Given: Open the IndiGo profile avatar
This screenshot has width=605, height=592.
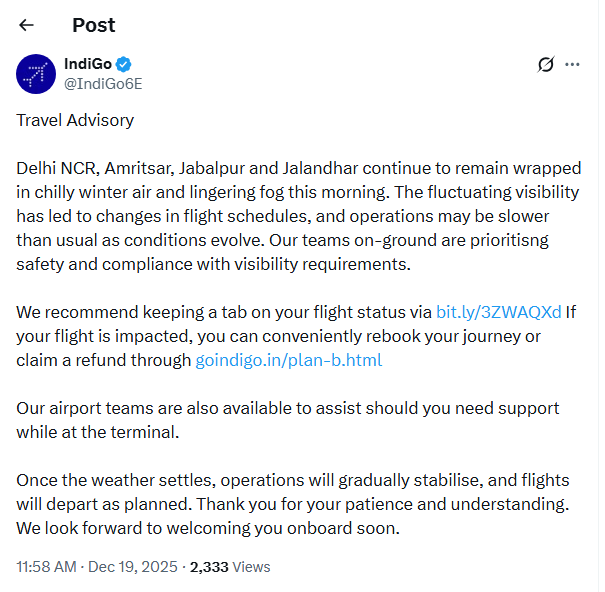Looking at the screenshot, I should (36, 74).
